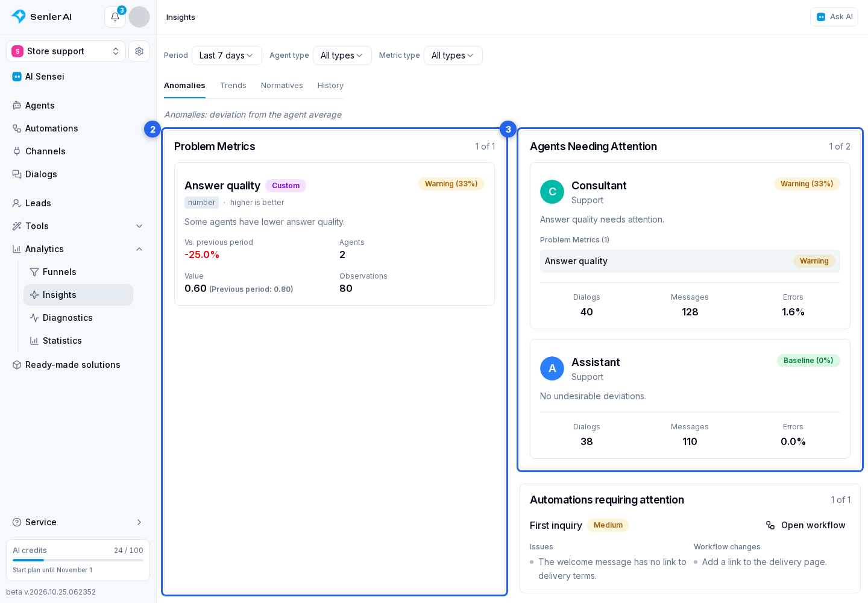Collapse the Analytics section
Screen dimensions: 868x603
pyautogui.click(x=78, y=249)
